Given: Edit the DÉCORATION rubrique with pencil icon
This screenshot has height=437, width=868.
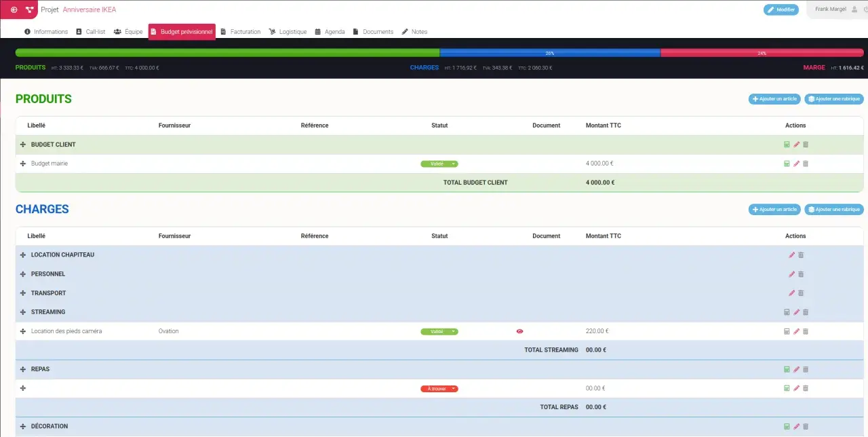Looking at the screenshot, I should (796, 427).
